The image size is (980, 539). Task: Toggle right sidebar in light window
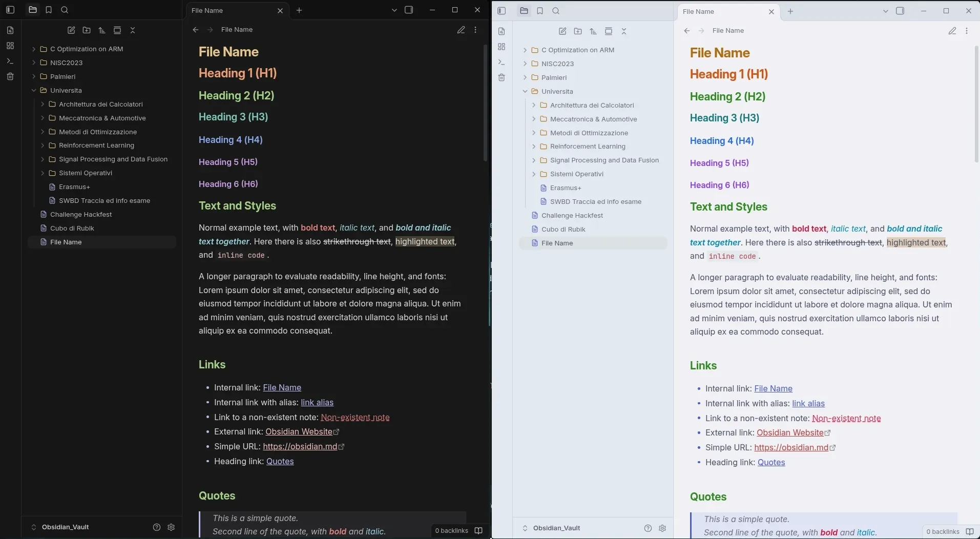tap(900, 11)
